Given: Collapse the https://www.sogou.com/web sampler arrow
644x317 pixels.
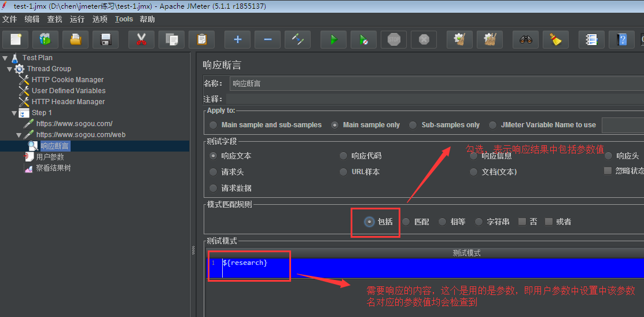Looking at the screenshot, I should click(x=19, y=135).
